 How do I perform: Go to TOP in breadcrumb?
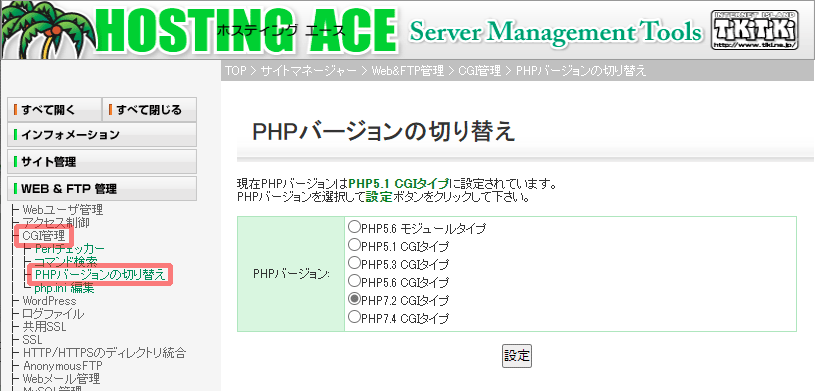point(235,71)
